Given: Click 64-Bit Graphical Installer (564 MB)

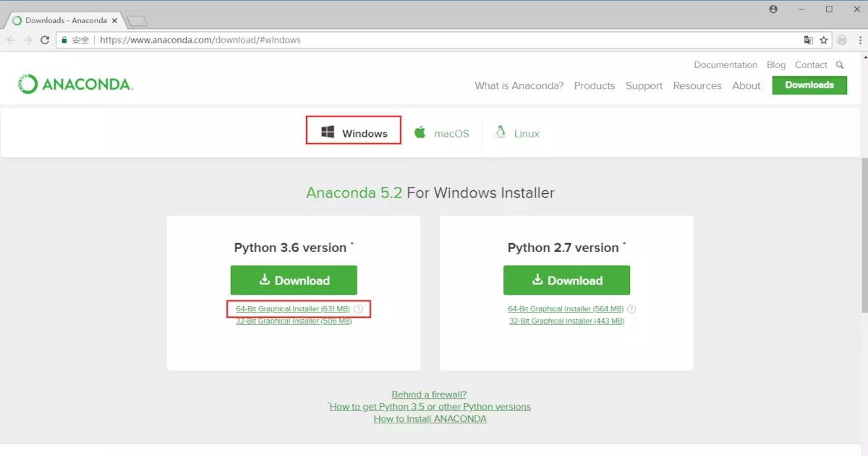Looking at the screenshot, I should coord(566,309).
